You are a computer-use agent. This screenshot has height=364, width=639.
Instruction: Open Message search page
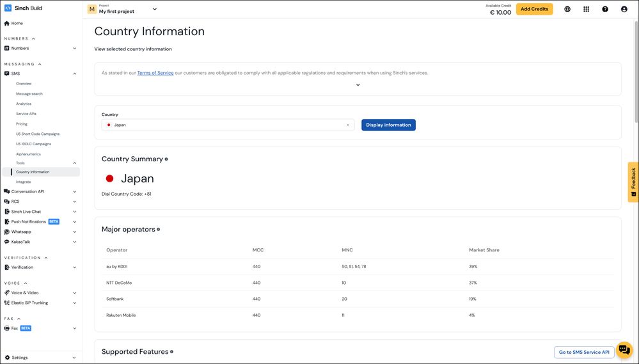pyautogui.click(x=29, y=94)
